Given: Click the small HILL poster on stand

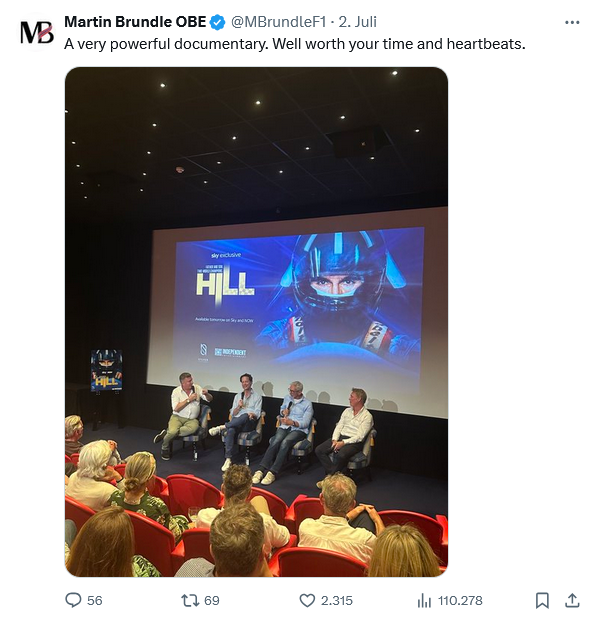Looking at the screenshot, I should pos(107,371).
